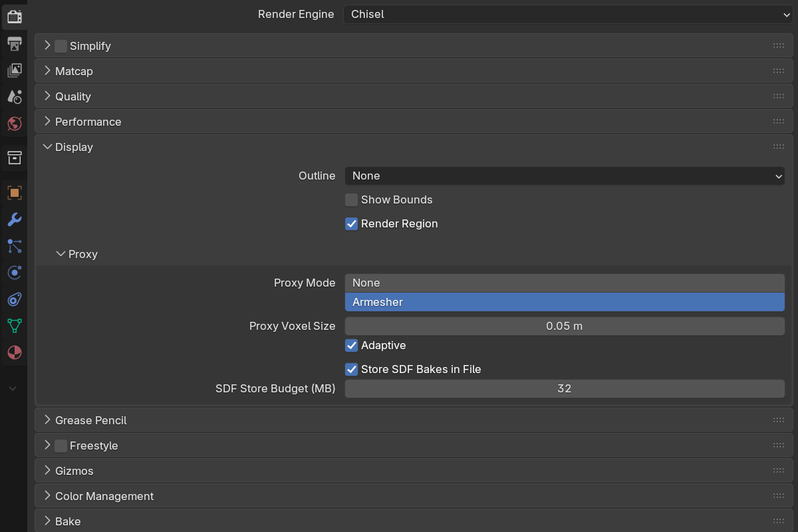Uncheck the Adaptive checkbox
Screen dimensions: 798x532
click(x=351, y=345)
